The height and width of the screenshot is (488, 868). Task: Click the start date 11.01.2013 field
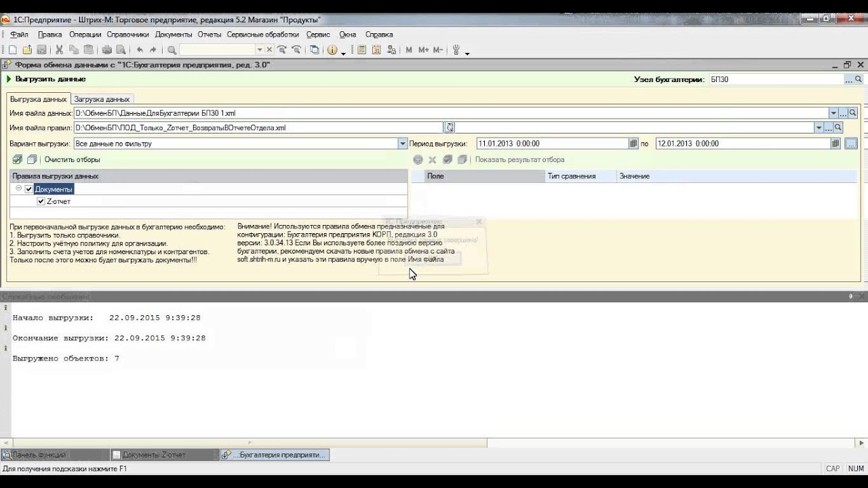(553, 144)
